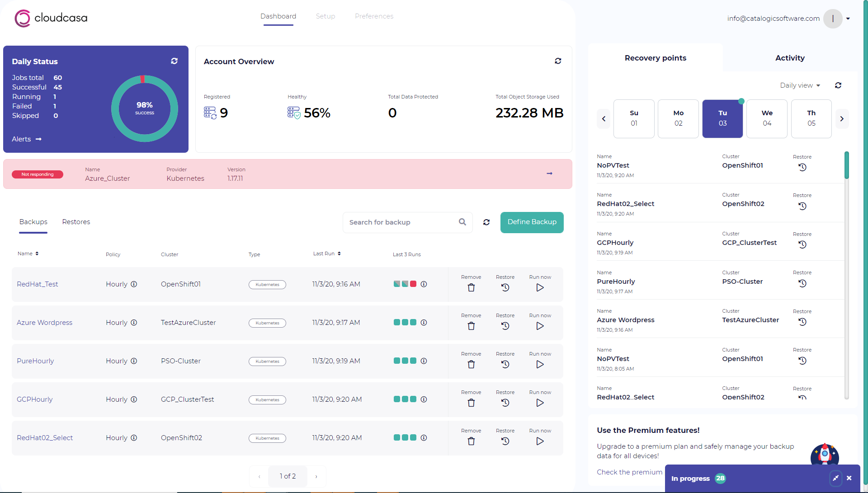Restore NoPVTest recovery point from 9:20 AM

click(x=802, y=167)
